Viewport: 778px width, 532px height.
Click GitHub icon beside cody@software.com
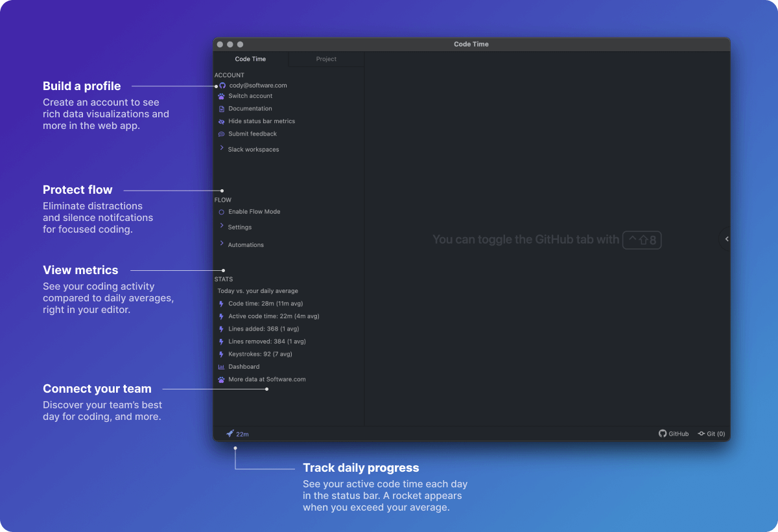point(222,86)
